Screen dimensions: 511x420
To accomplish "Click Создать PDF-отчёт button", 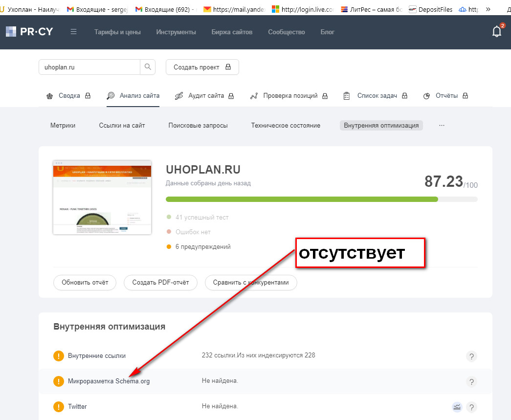I will (161, 283).
